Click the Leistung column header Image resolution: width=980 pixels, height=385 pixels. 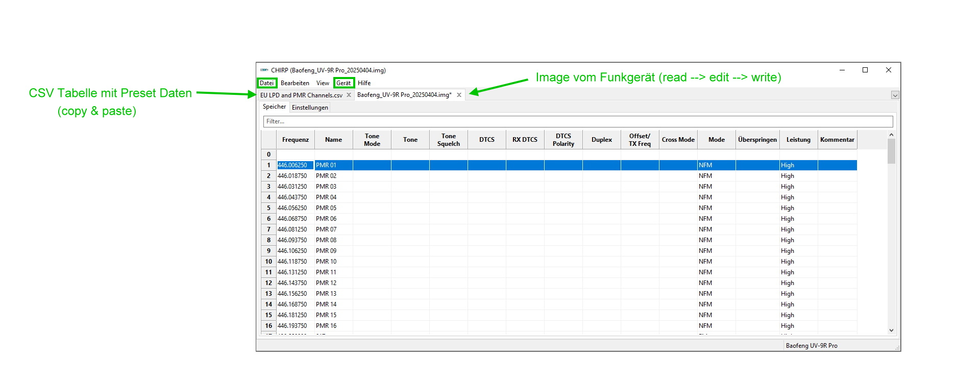coord(798,140)
